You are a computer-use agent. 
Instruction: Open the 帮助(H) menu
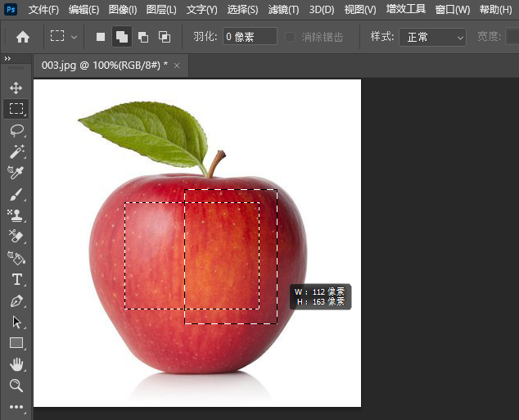(495, 10)
